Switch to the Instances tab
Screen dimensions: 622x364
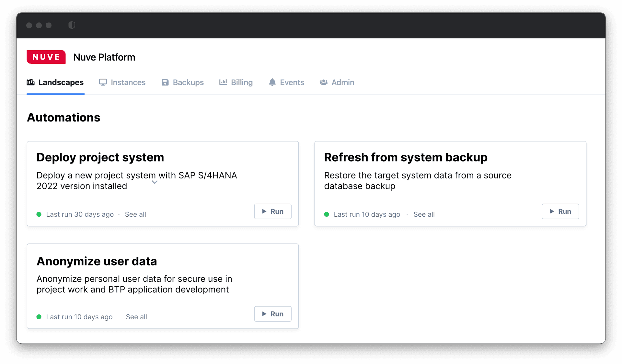coord(122,82)
